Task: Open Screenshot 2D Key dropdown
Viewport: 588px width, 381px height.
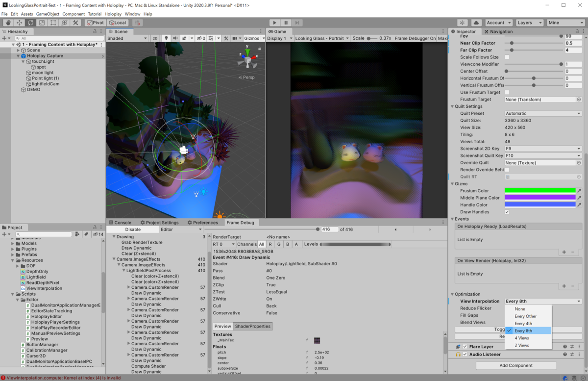Action: (x=543, y=149)
